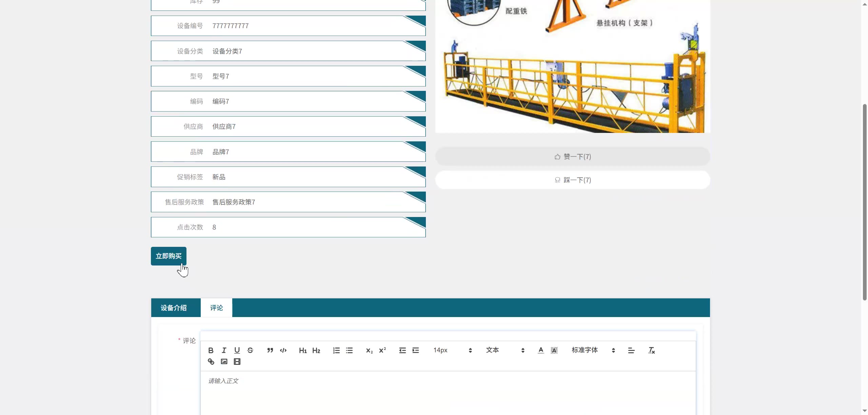868x415 pixels.
Task: Toggle italic formatting in comment editor
Action: [224, 350]
